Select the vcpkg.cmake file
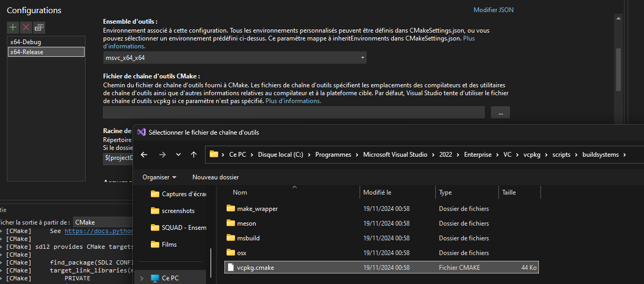Screen dimensions: 644x284 [255, 268]
